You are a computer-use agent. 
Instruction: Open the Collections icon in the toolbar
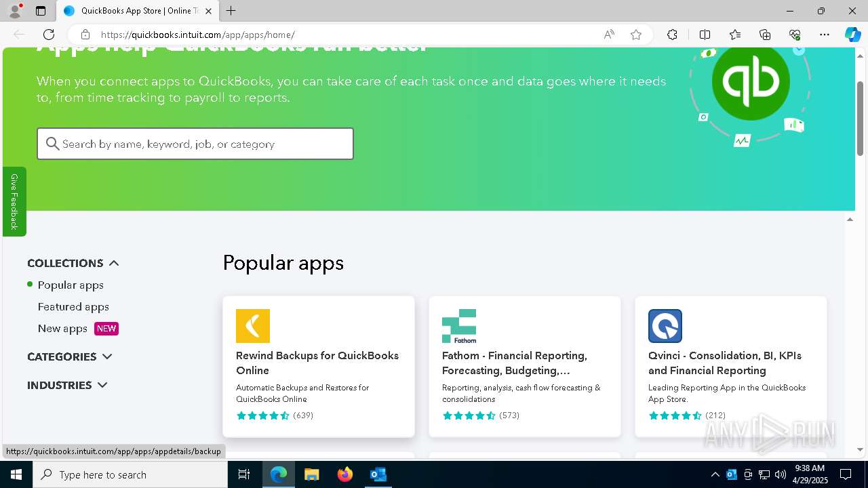(x=765, y=35)
